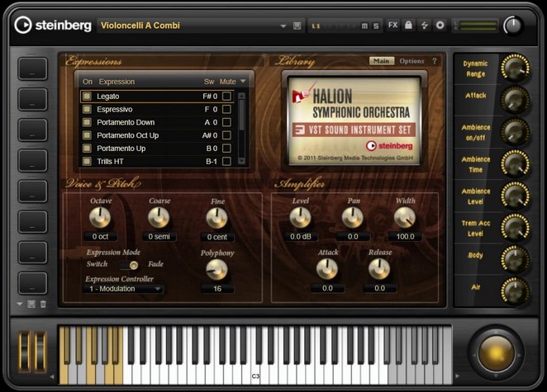Switch to the Main tab
Screen dimensions: 547x392
pyautogui.click(x=381, y=61)
